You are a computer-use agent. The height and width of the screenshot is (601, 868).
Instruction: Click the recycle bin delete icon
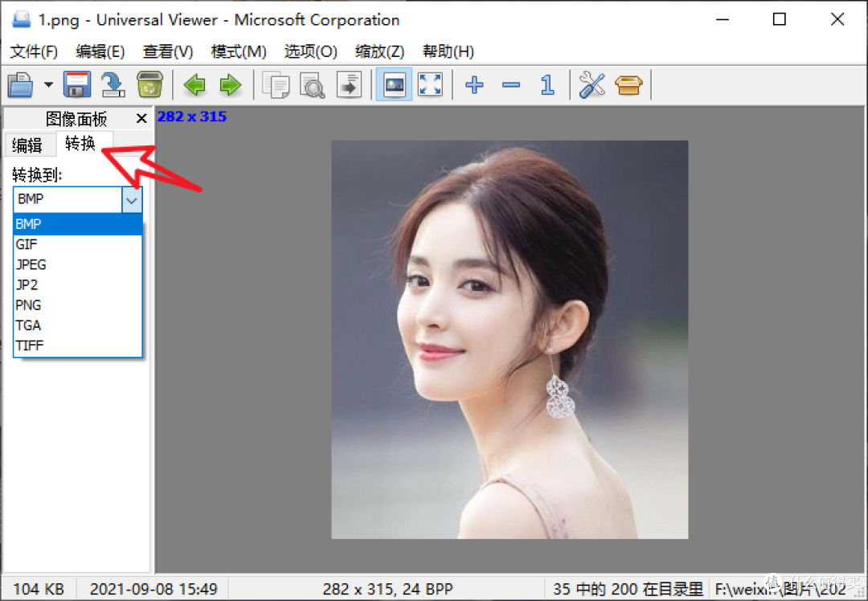149,84
